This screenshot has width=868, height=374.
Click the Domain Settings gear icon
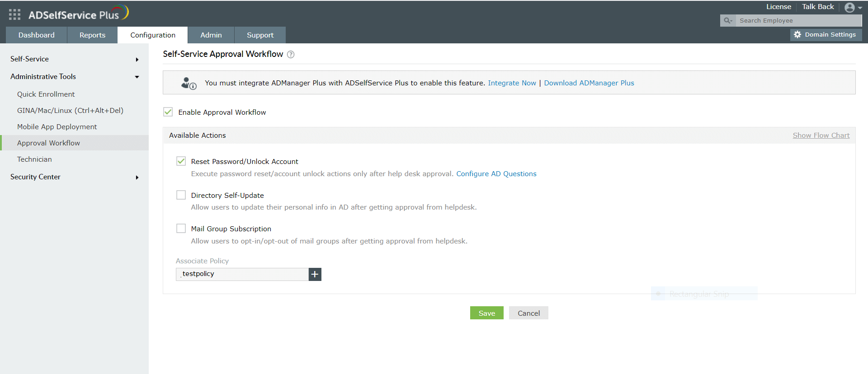point(797,35)
